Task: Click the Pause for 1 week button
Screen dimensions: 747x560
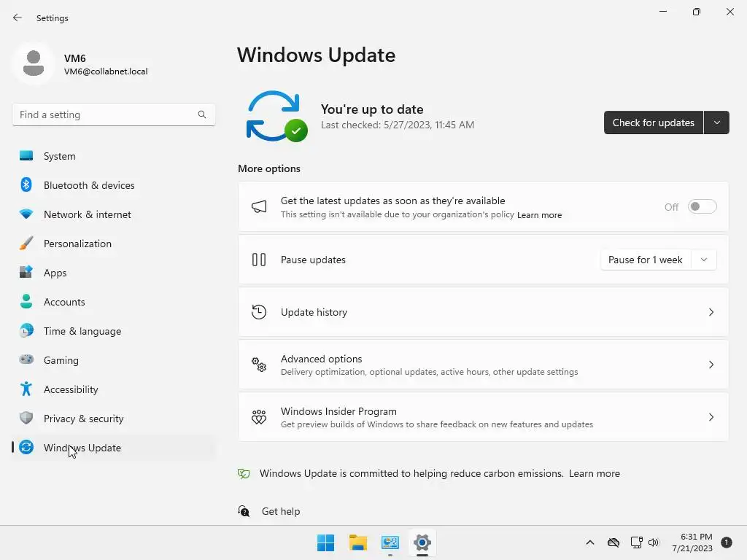Action: coord(646,260)
